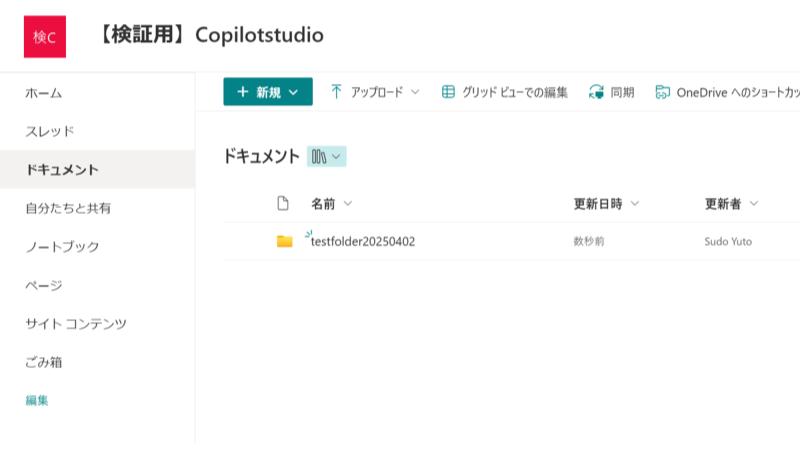Screen dimensions: 800x450
Task: Select Threads in the left navigation
Action: point(50,131)
